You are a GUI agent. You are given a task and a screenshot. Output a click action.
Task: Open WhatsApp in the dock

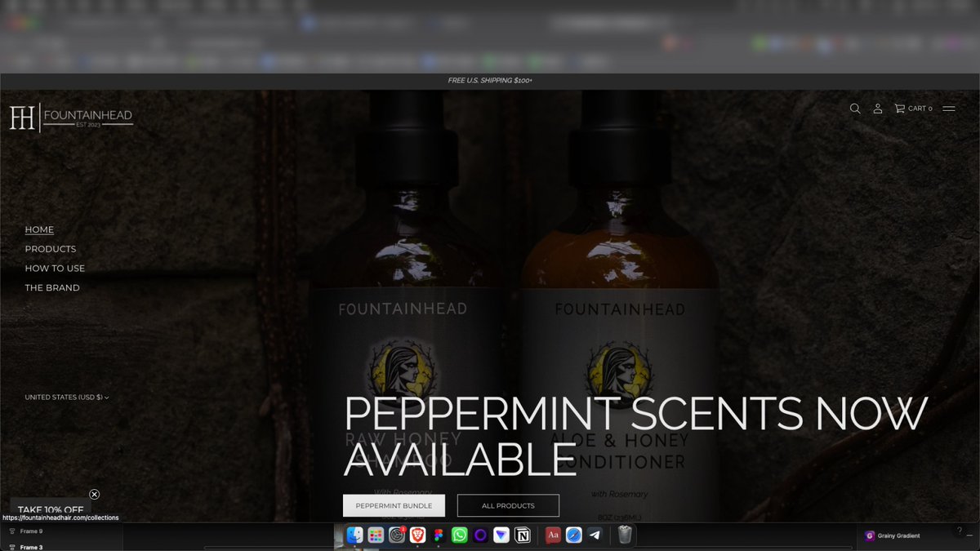click(460, 535)
